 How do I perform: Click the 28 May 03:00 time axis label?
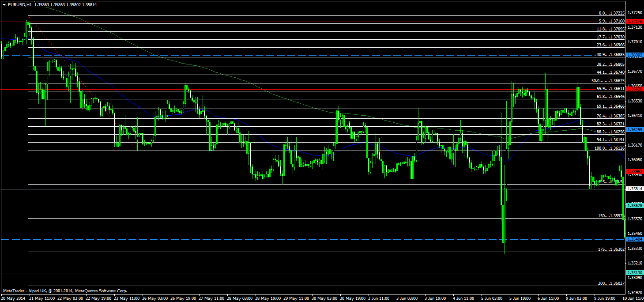click(239, 298)
